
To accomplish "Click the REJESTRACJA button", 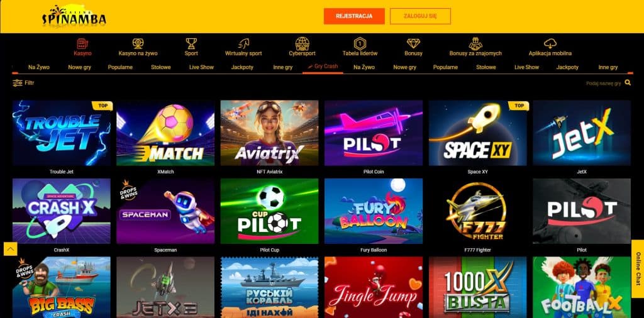I will click(x=354, y=16).
